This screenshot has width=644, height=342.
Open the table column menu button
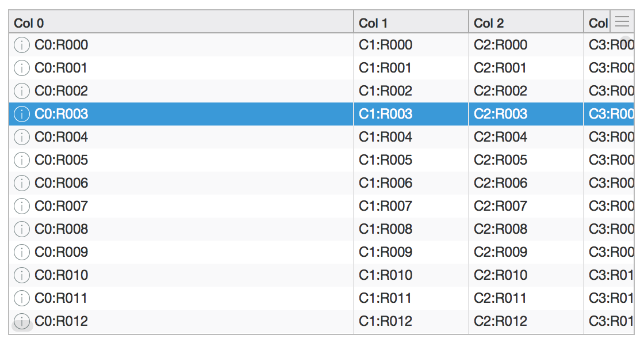pyautogui.click(x=622, y=21)
